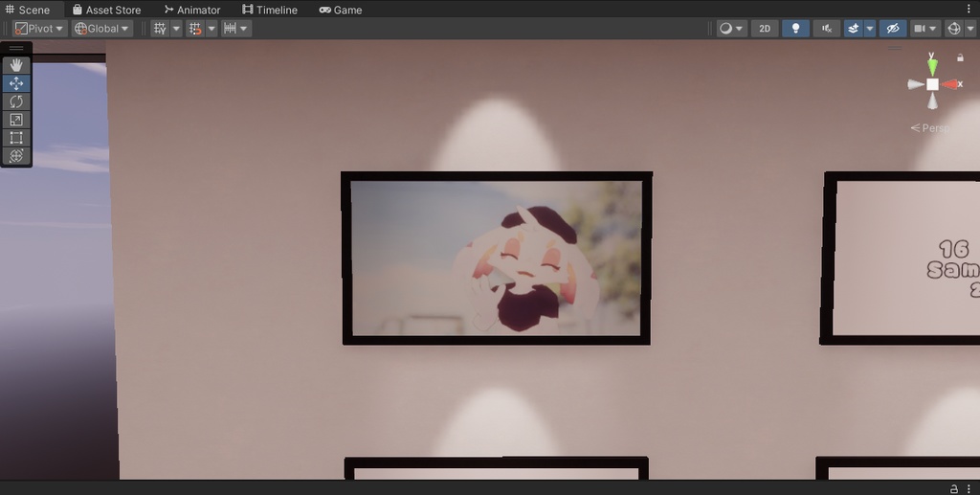Select the frame showing "16 Sam" text
Screen dimensions: 980x495
pos(902,259)
